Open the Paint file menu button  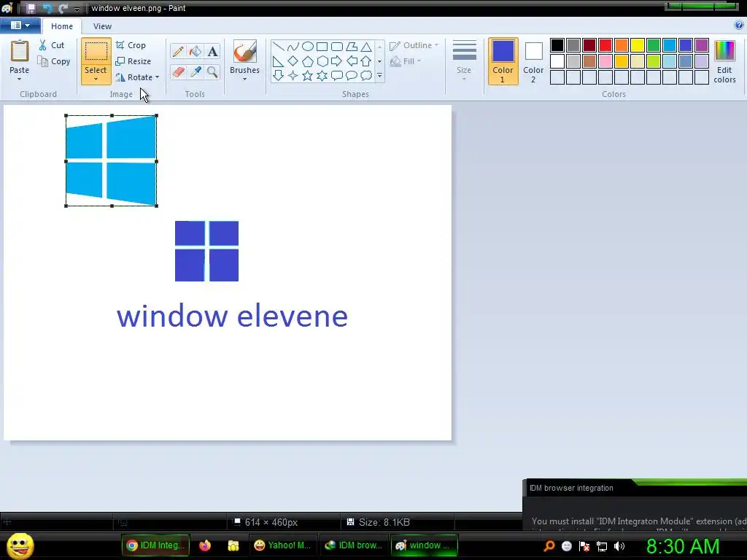pyautogui.click(x=20, y=26)
